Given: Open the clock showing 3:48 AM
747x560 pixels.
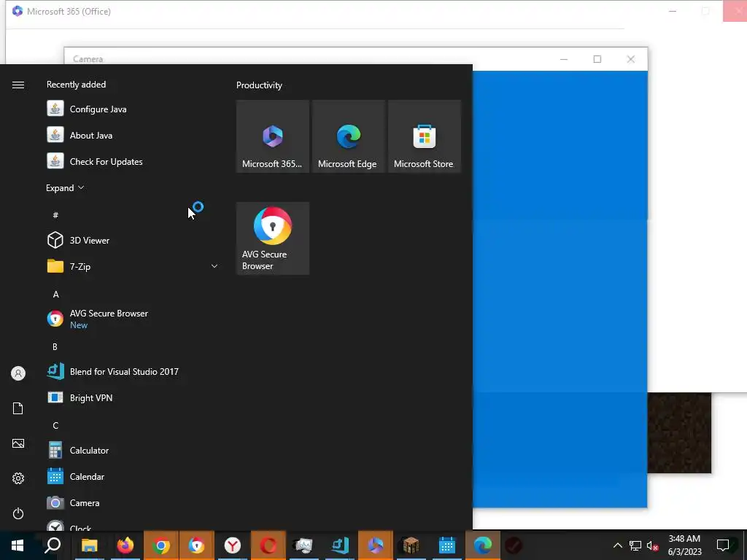Looking at the screenshot, I should point(684,545).
